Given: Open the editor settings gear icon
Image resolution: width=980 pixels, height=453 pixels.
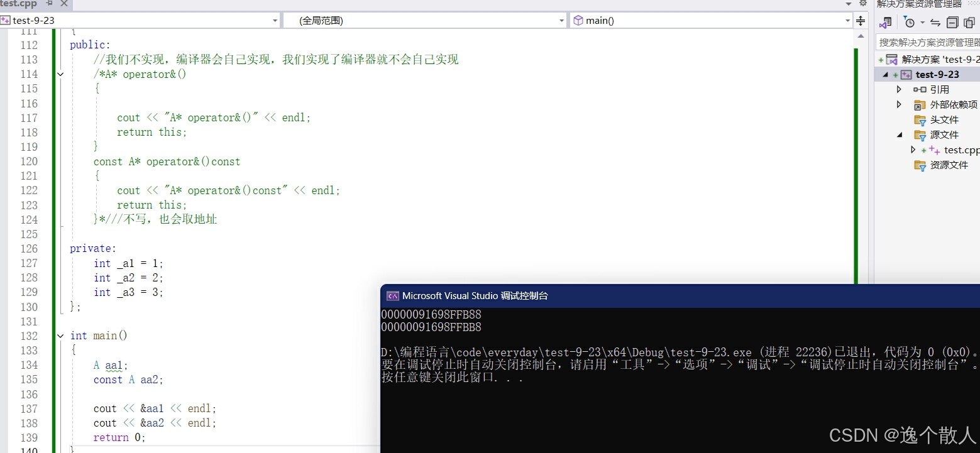Looking at the screenshot, I should (x=863, y=4).
